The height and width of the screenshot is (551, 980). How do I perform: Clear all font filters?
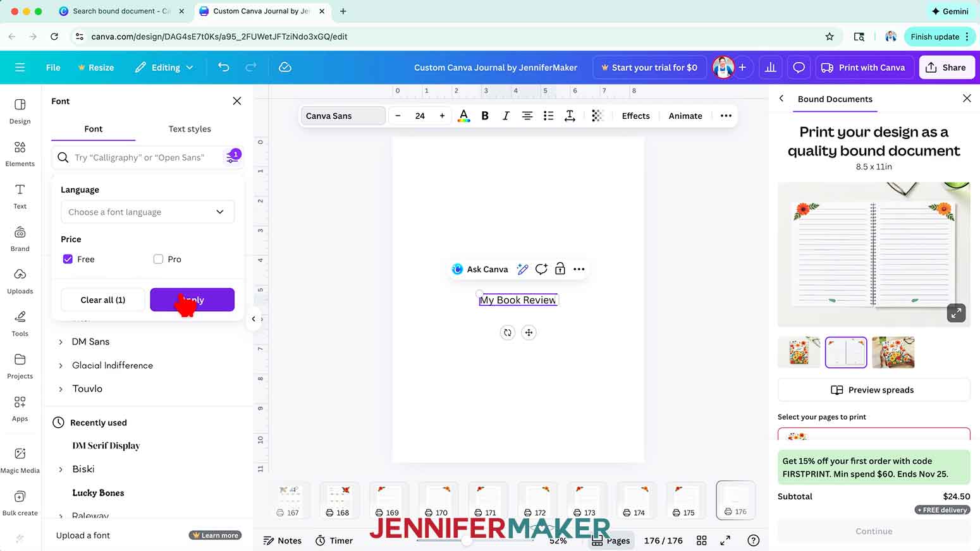click(x=103, y=300)
